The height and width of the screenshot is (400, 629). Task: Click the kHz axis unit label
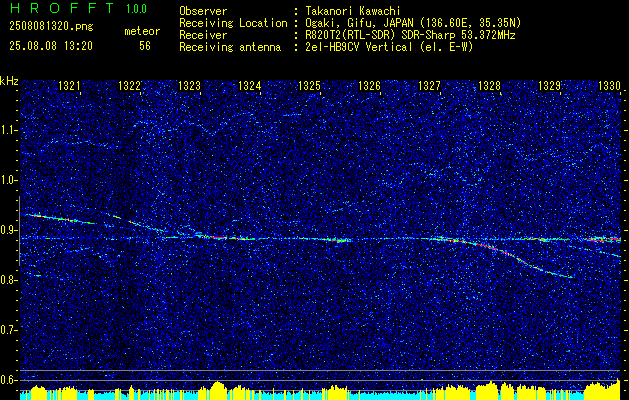point(9,81)
